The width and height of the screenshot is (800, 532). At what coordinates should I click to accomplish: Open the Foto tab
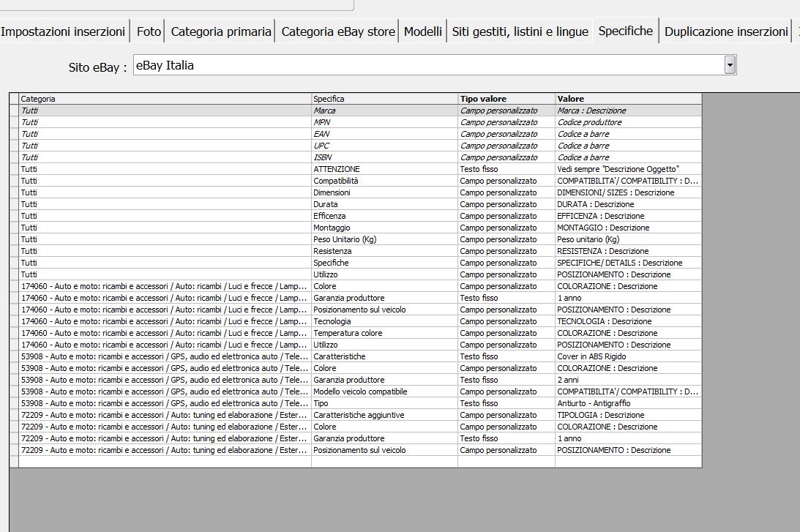pos(149,31)
